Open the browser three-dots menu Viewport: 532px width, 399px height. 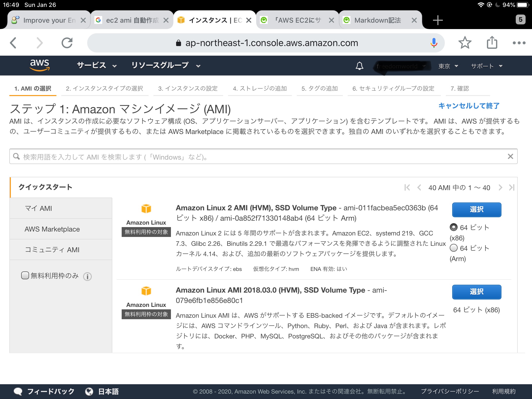pyautogui.click(x=519, y=43)
